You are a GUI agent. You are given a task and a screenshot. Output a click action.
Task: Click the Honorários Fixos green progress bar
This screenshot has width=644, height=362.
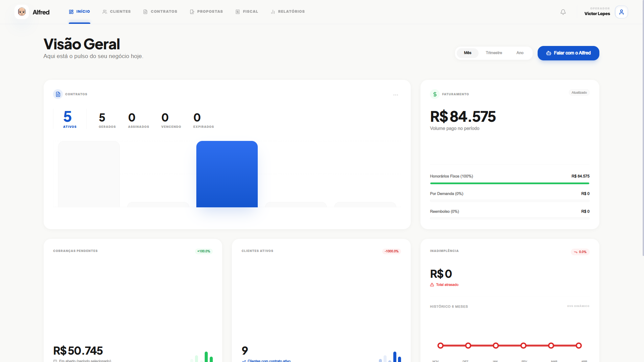click(509, 184)
